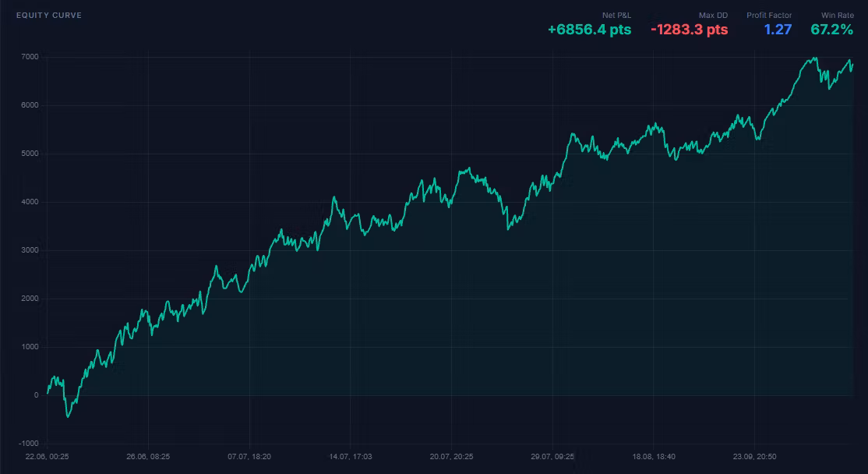Click the 4000 y-axis label

tap(30, 202)
